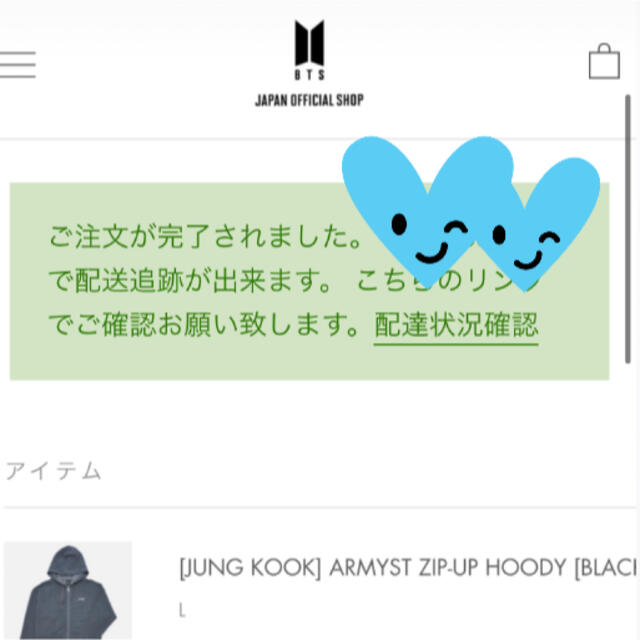The width and height of the screenshot is (640, 640).
Task: Open the hamburger navigation menu
Action: click(18, 64)
